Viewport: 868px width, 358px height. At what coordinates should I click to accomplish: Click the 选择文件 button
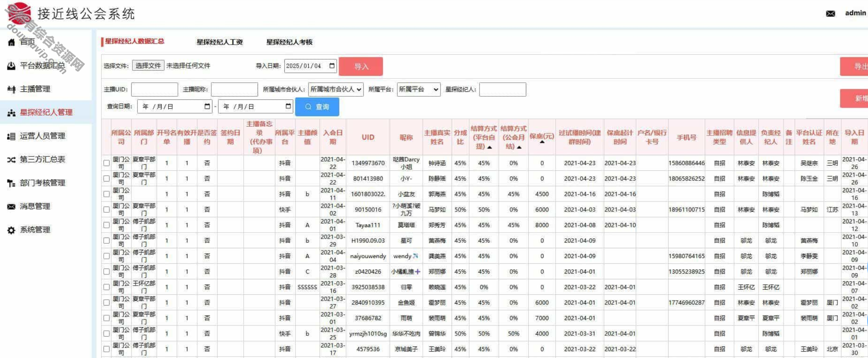tap(148, 66)
